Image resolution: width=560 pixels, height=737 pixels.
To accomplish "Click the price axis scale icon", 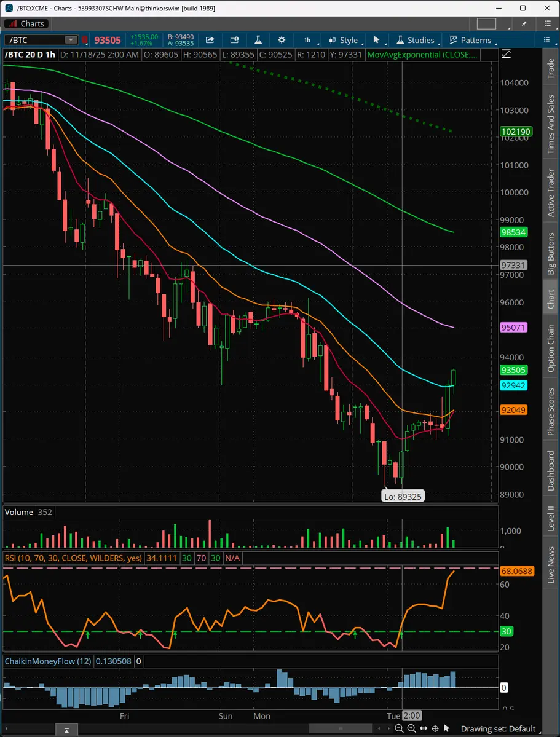I will coord(506,55).
